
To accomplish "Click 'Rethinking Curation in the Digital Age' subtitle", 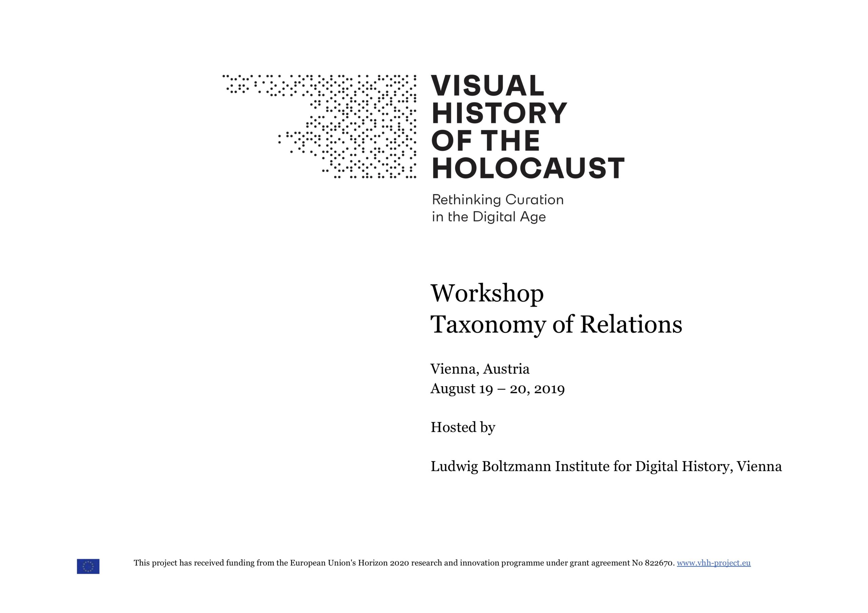I will pyautogui.click(x=497, y=208).
